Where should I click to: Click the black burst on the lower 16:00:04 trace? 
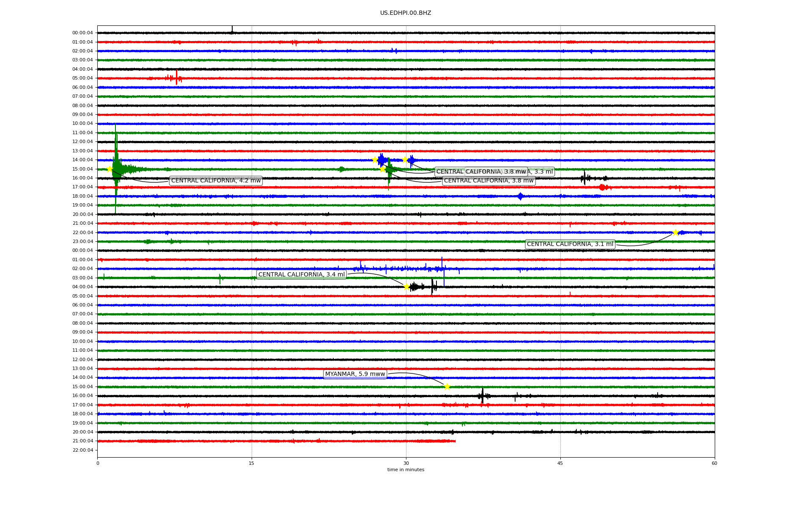click(x=482, y=396)
